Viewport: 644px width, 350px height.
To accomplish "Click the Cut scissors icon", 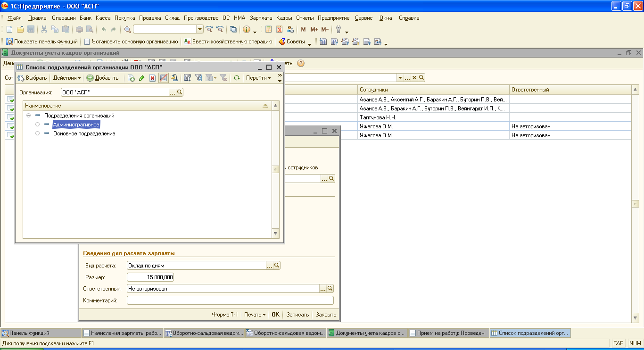I will (x=44, y=29).
